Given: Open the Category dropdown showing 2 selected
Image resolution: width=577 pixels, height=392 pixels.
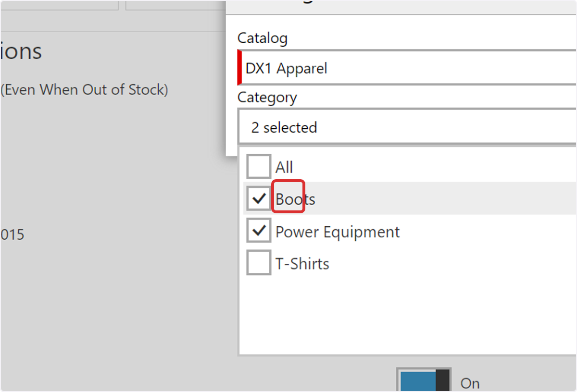Looking at the screenshot, I should pos(407,127).
